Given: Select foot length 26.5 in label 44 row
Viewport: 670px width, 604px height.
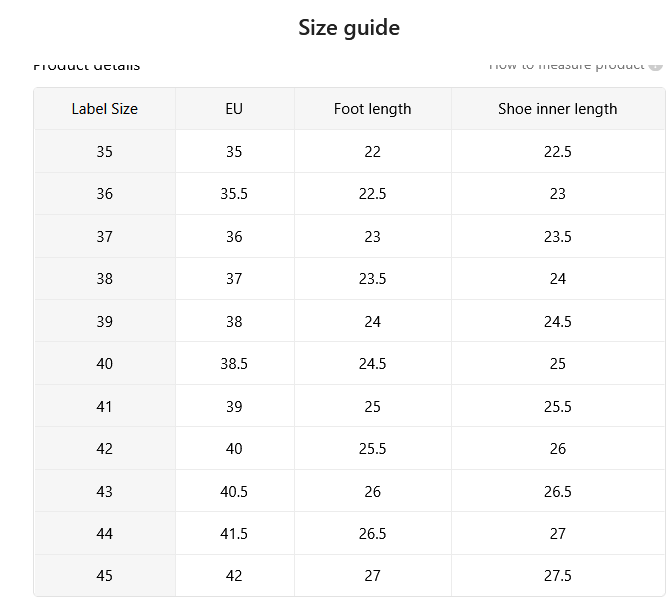Looking at the screenshot, I should click(372, 534).
